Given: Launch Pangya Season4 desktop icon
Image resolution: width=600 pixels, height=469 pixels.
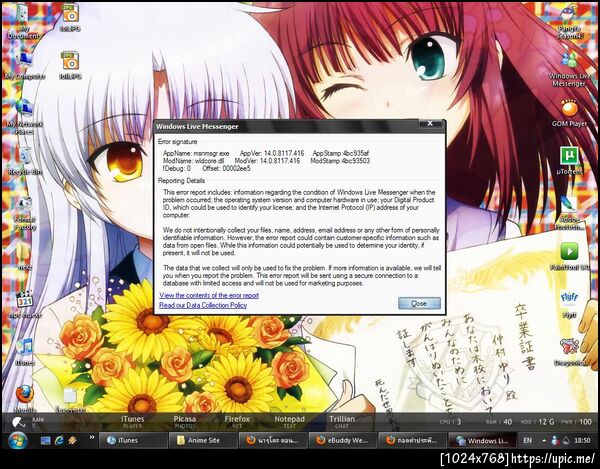Looking at the screenshot, I should pos(569,22).
